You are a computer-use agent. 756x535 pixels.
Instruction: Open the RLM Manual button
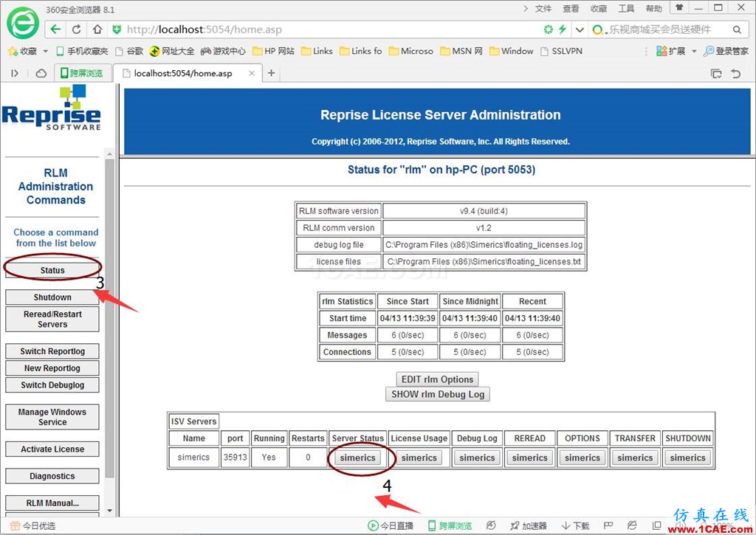52,503
